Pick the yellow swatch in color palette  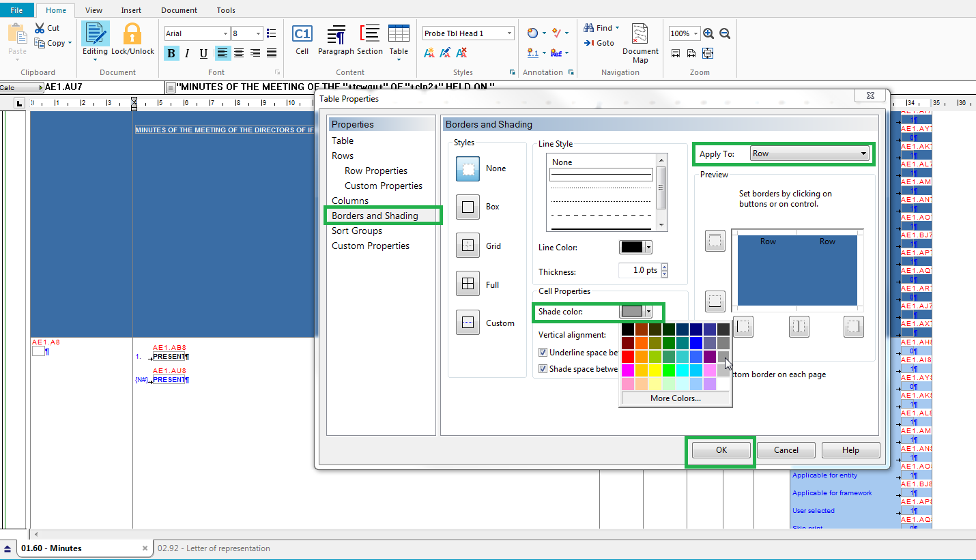[x=655, y=370]
